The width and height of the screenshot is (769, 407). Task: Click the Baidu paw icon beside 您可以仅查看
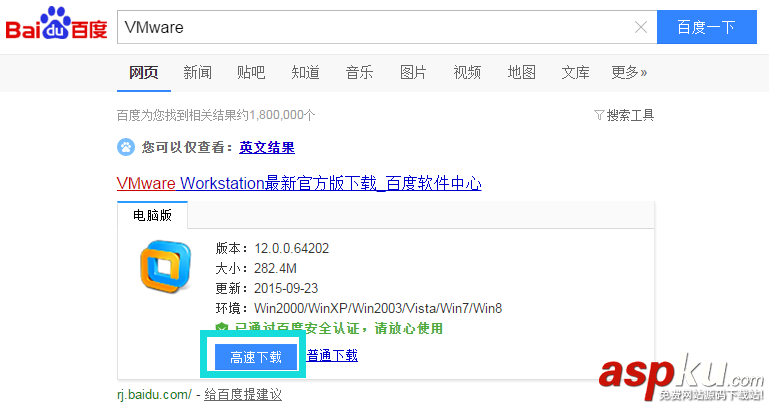coord(126,147)
